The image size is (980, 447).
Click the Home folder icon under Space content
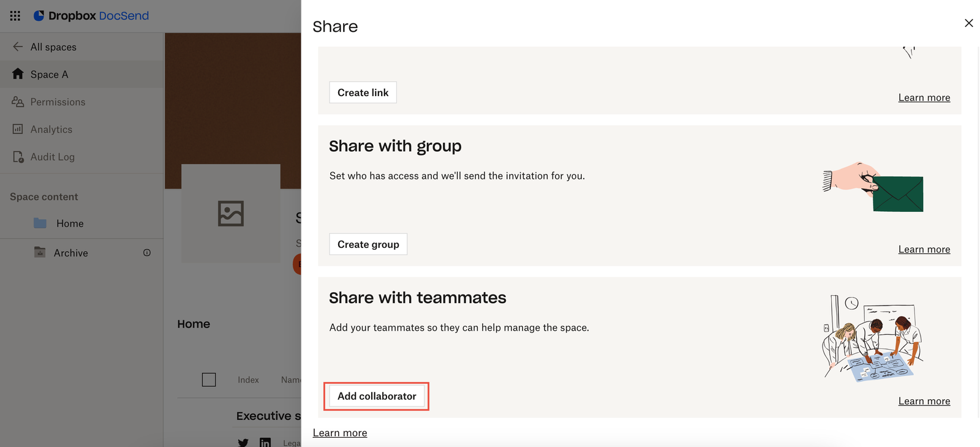(39, 223)
